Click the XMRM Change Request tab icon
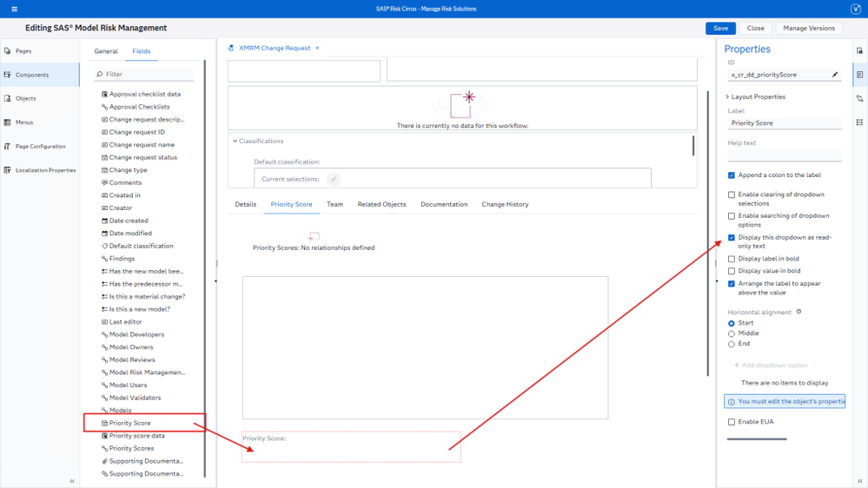Screen dimensions: 868x488 coord(231,48)
